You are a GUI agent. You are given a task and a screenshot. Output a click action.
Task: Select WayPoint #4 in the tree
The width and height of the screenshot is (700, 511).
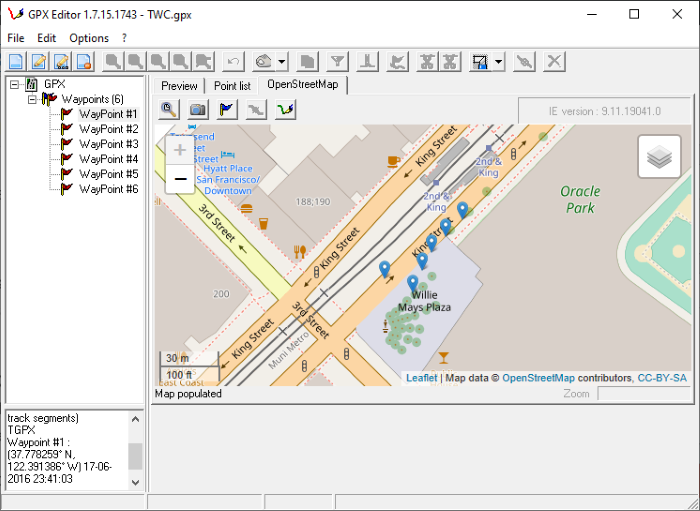pos(108,159)
